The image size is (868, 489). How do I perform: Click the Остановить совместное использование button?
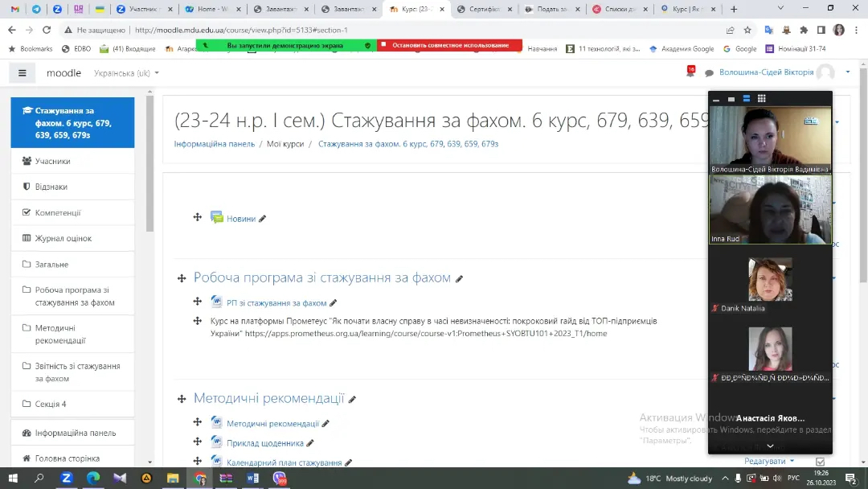(450, 46)
